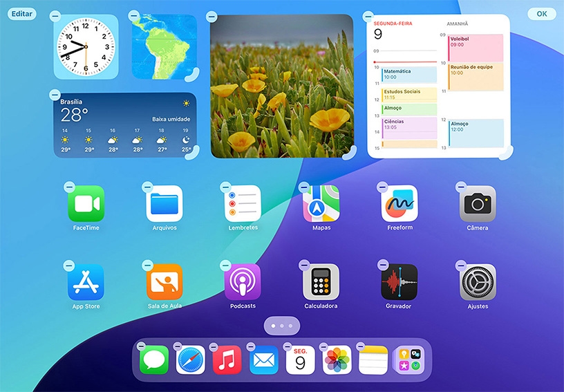Click the page dots indicator
The width and height of the screenshot is (564, 392).
pos(281,326)
